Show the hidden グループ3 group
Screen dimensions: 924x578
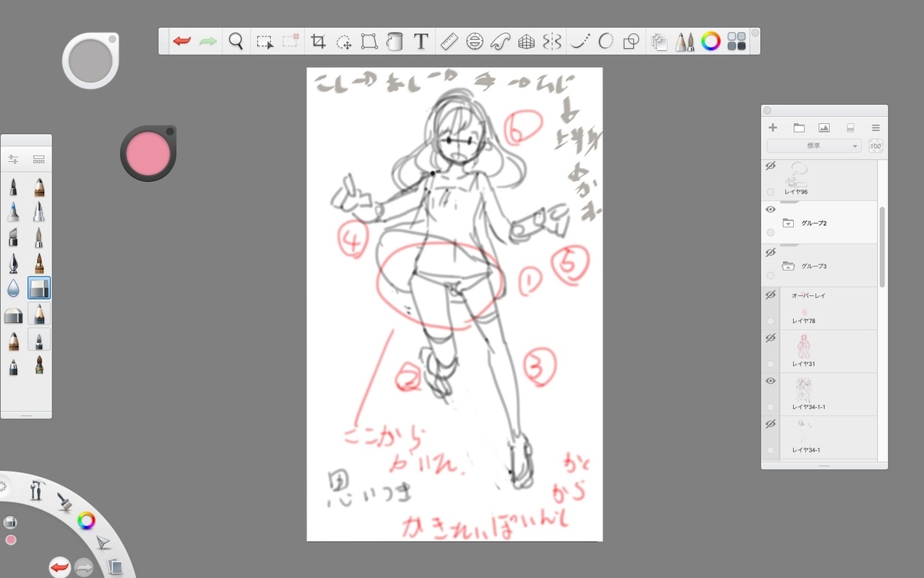[770, 253]
